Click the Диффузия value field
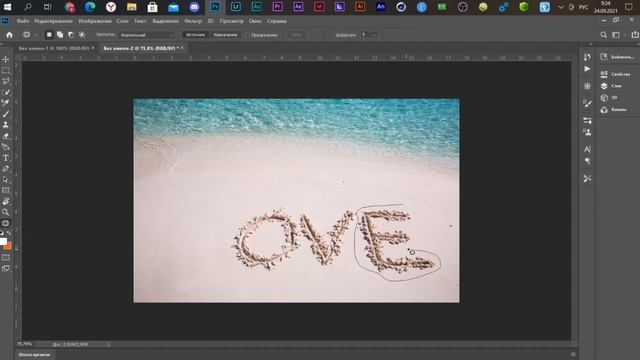640x360 pixels. [x=365, y=35]
